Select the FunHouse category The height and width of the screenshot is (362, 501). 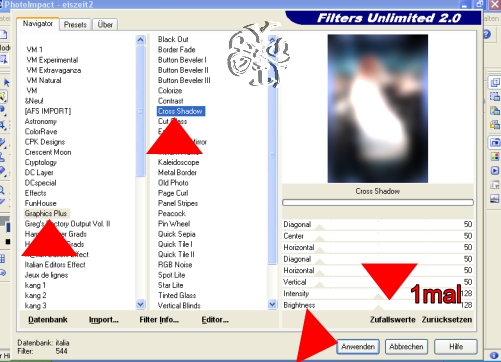tap(40, 203)
